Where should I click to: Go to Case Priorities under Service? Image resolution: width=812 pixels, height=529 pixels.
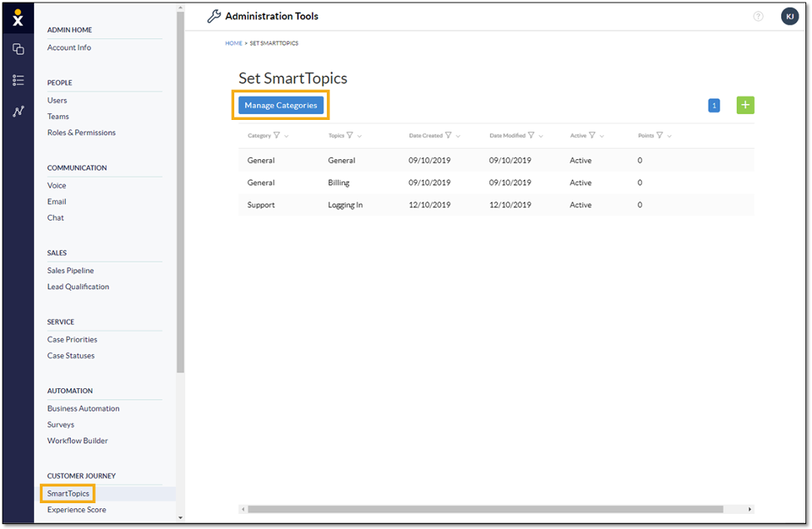tap(72, 339)
